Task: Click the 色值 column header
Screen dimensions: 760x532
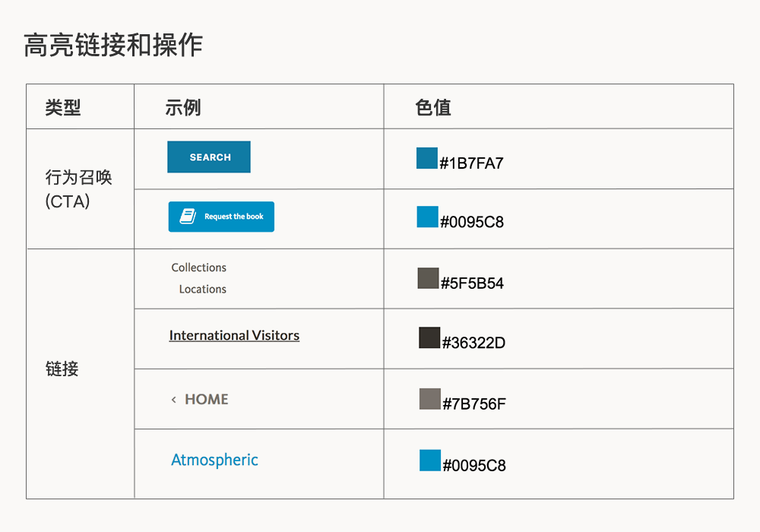Action: pyautogui.click(x=433, y=107)
